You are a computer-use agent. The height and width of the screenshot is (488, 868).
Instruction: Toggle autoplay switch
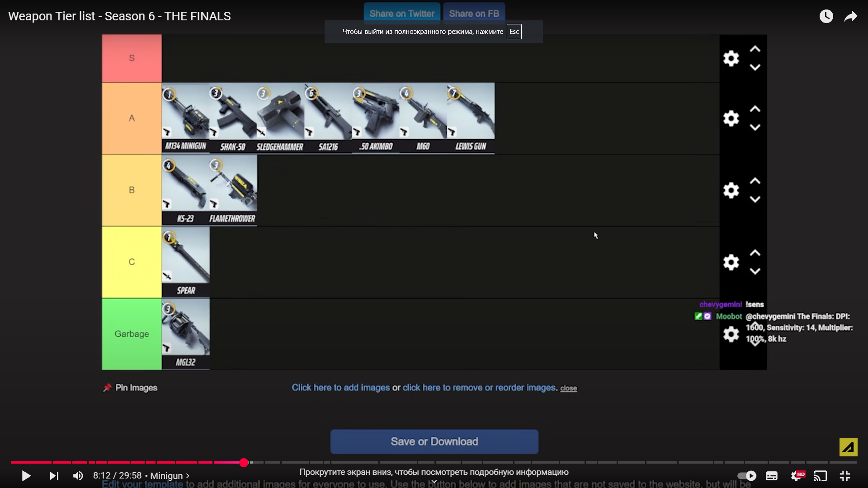tap(747, 476)
